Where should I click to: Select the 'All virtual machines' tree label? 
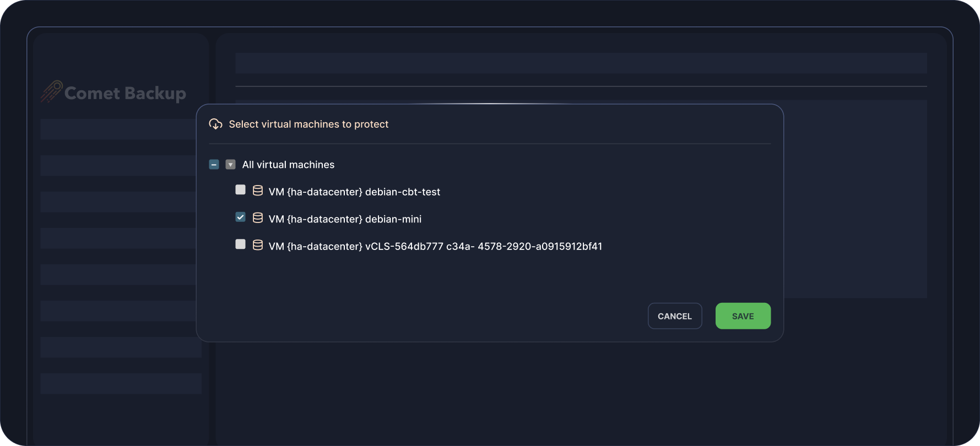point(288,165)
